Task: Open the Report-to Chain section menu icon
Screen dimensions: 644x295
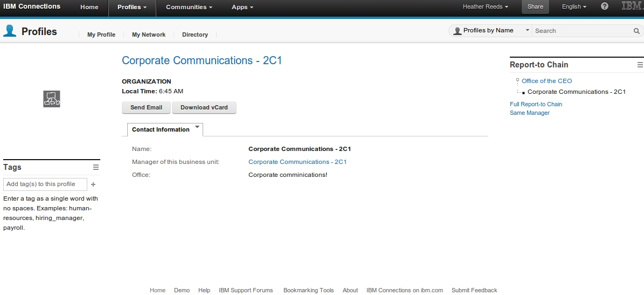Action: pyautogui.click(x=640, y=65)
